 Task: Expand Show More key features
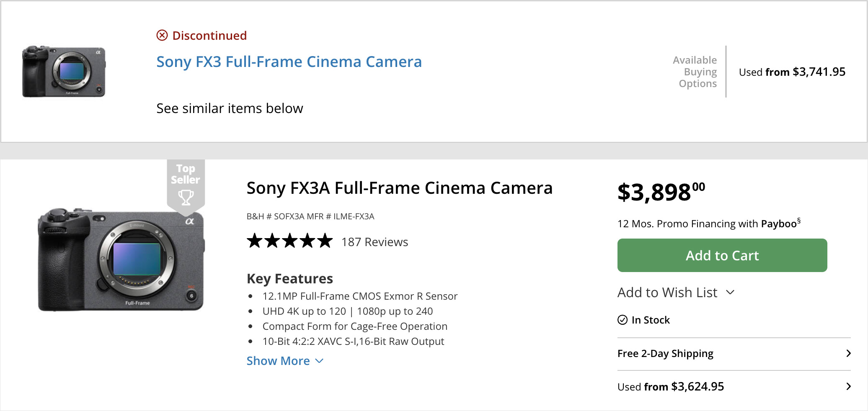285,361
